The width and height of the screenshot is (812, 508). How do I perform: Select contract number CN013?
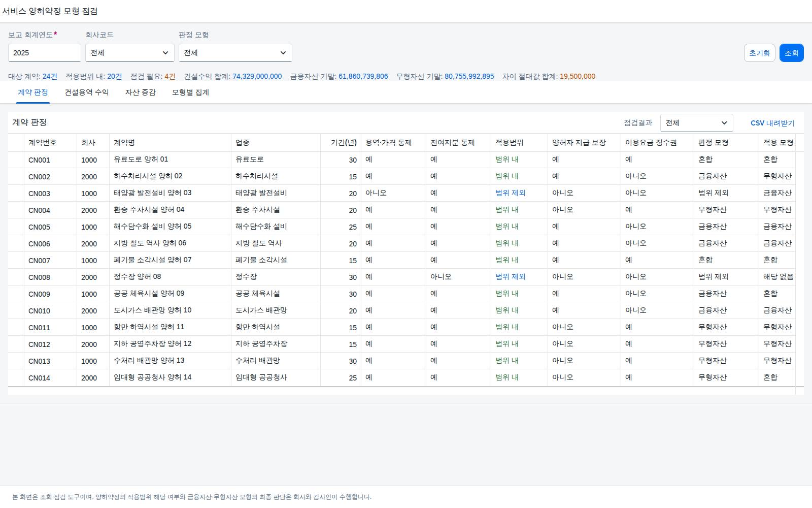(39, 361)
